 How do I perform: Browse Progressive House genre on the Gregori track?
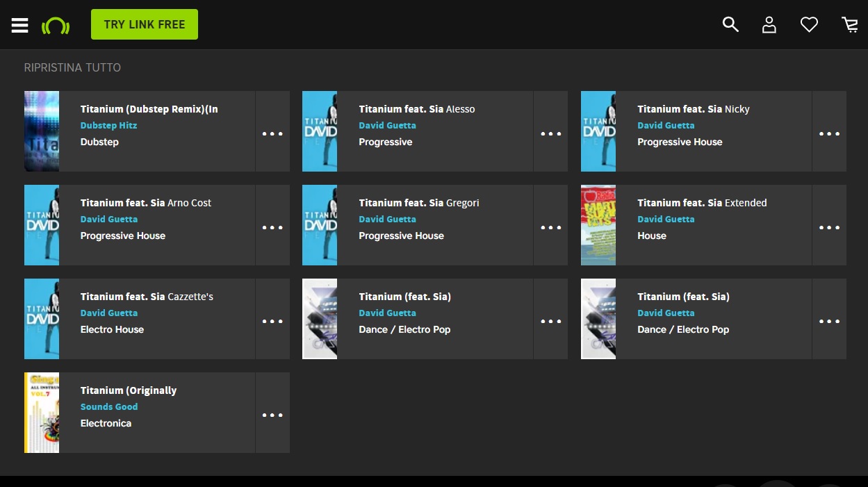(402, 236)
